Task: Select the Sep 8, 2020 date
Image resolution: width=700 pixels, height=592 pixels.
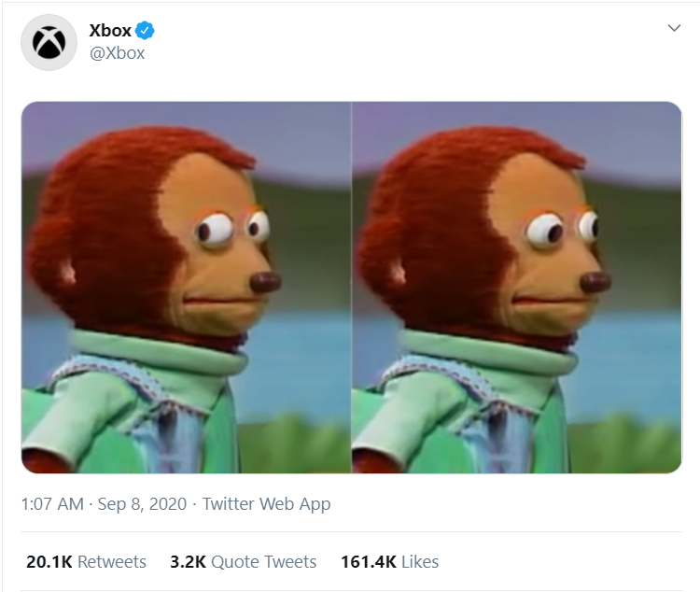Action: pos(142,504)
